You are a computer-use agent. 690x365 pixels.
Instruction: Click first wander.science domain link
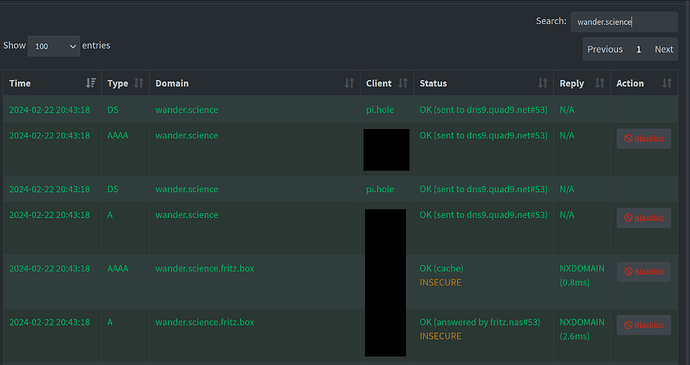click(187, 110)
